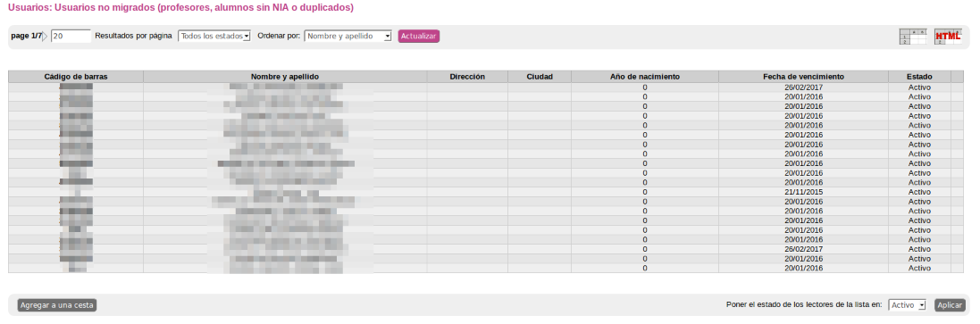Open the Todos los estados dropdown
This screenshot has width=980, height=324.
tap(214, 37)
